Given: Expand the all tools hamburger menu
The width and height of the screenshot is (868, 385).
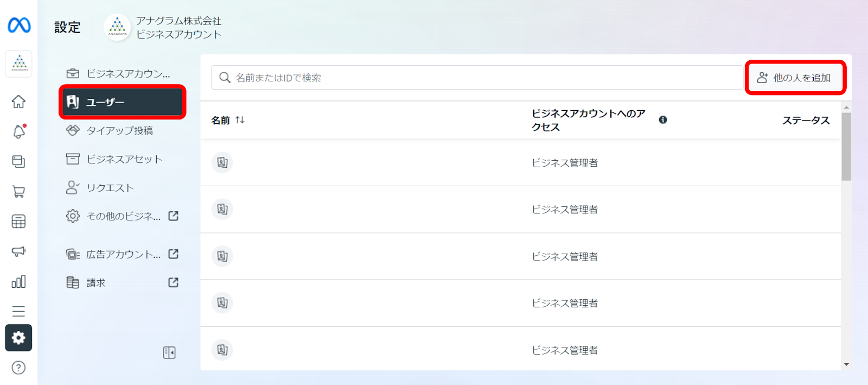Looking at the screenshot, I should [18, 311].
